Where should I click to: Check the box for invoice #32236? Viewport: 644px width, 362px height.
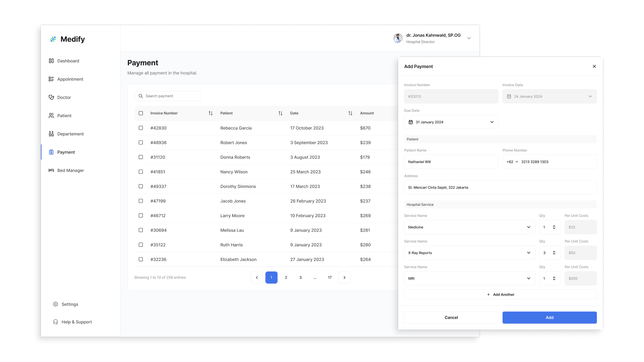tap(141, 259)
